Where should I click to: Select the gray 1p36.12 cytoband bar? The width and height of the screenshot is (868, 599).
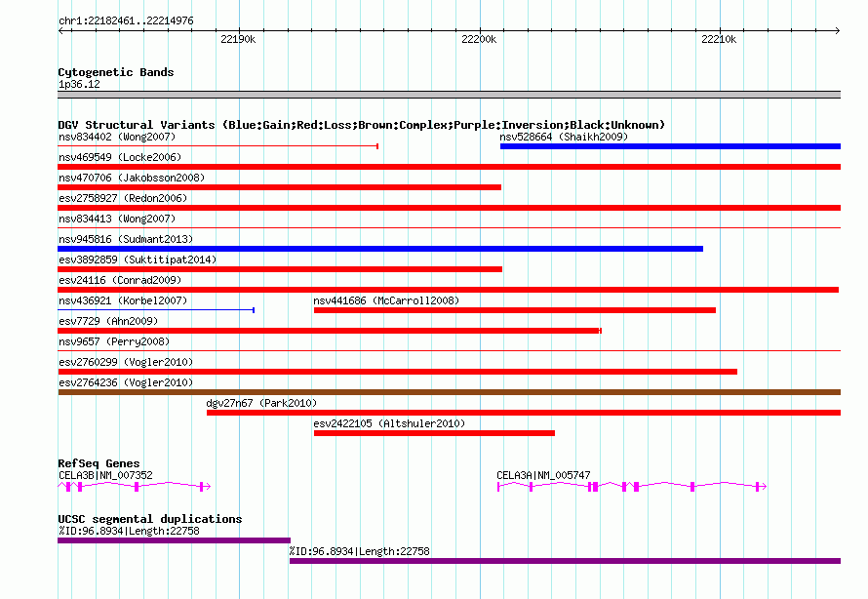[x=450, y=95]
